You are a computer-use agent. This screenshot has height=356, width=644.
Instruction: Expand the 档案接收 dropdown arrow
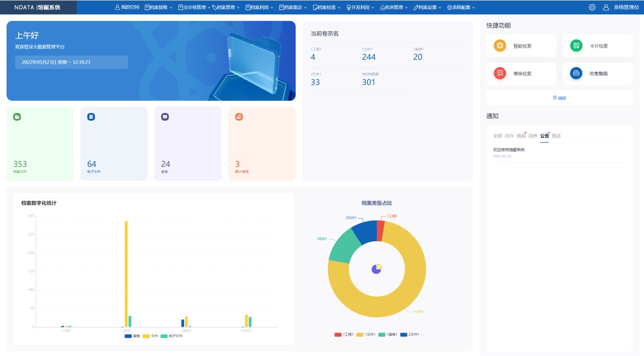click(171, 8)
